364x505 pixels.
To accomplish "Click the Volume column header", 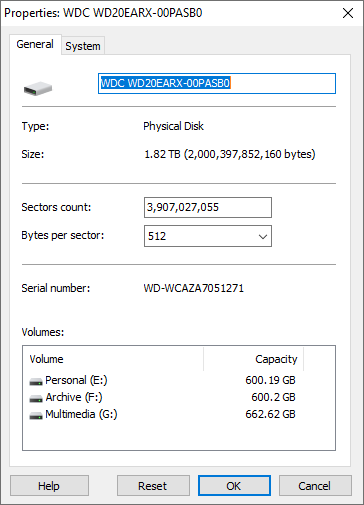I will (x=113, y=359).
